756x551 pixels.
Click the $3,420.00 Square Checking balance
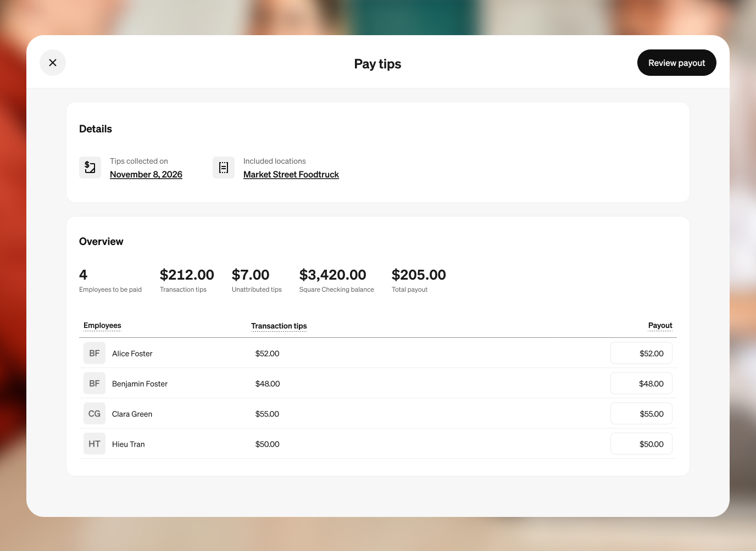click(x=333, y=275)
